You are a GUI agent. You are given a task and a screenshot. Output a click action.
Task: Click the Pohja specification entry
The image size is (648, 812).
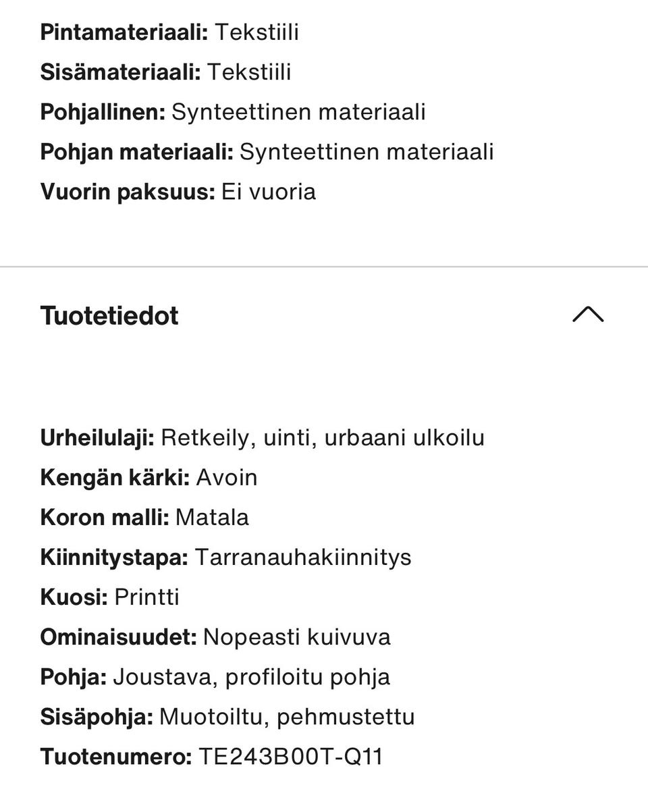coord(215,676)
